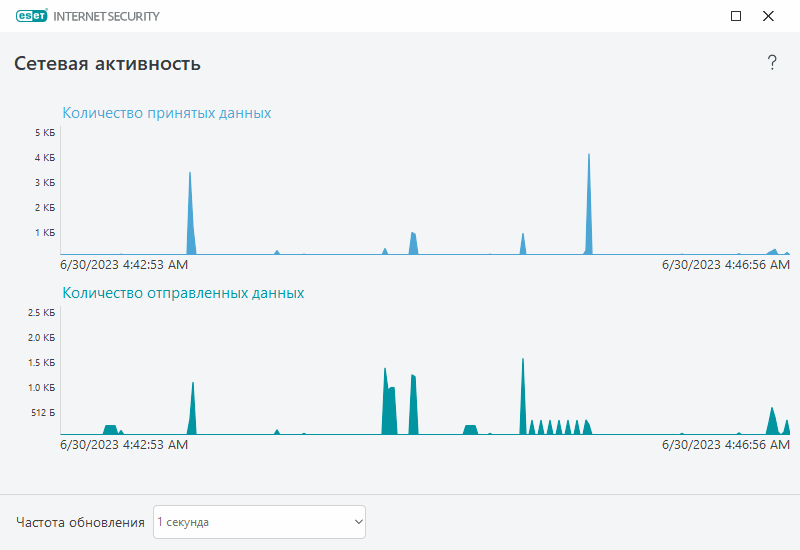Image resolution: width=800 pixels, height=550 pixels.
Task: Click the Количество отправленных данных chart title
Action: coord(183,293)
